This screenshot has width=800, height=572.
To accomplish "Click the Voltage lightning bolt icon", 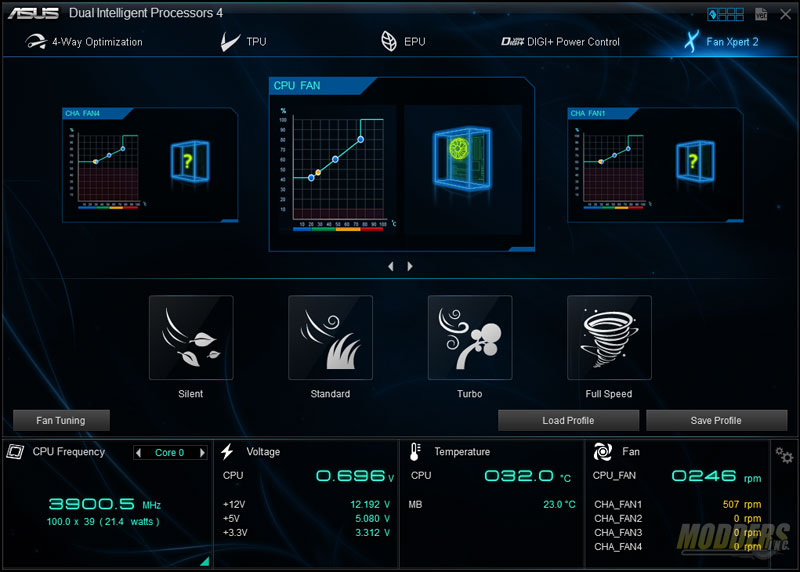I will 228,452.
